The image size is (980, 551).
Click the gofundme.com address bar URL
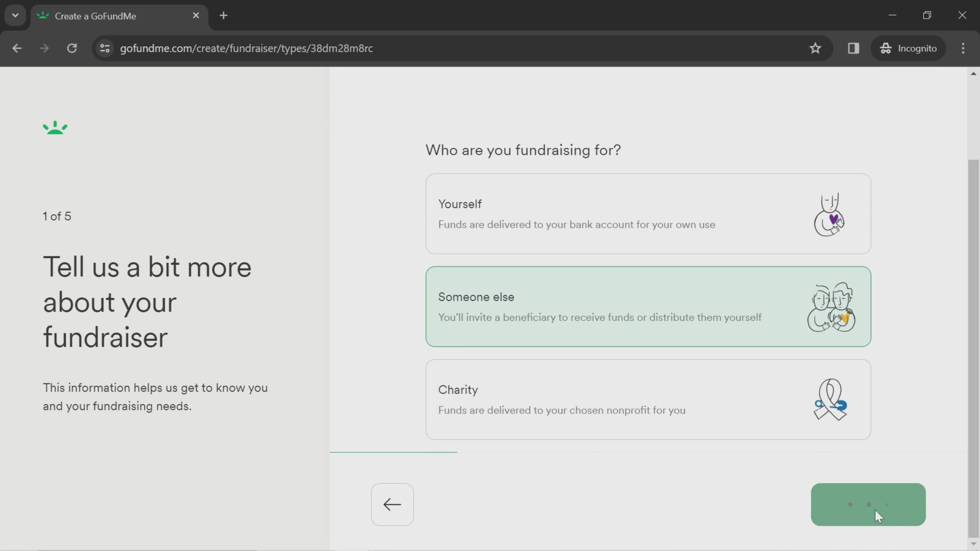coord(246,48)
